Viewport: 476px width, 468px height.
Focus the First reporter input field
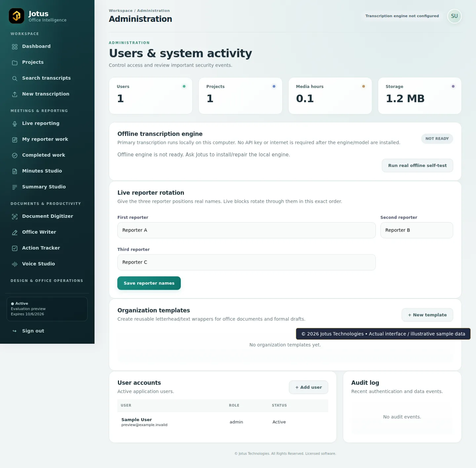246,230
